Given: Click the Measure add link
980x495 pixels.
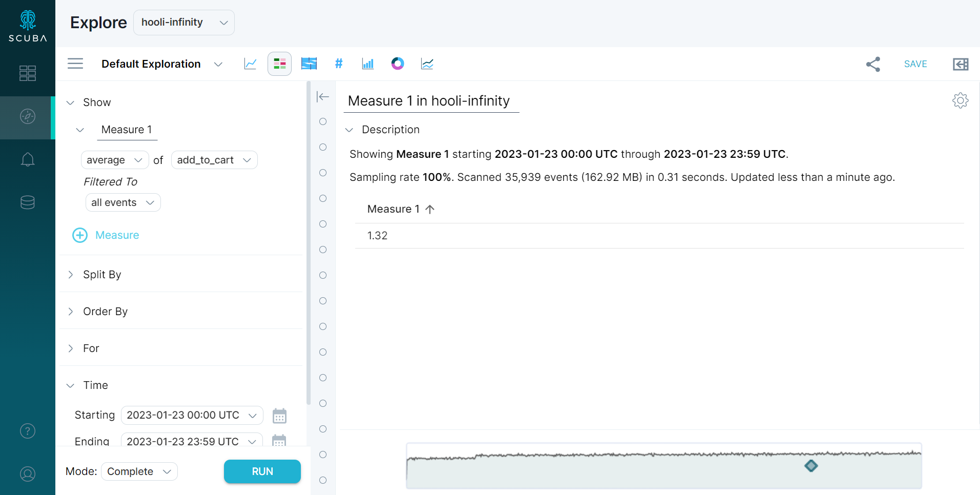Looking at the screenshot, I should pyautogui.click(x=117, y=235).
